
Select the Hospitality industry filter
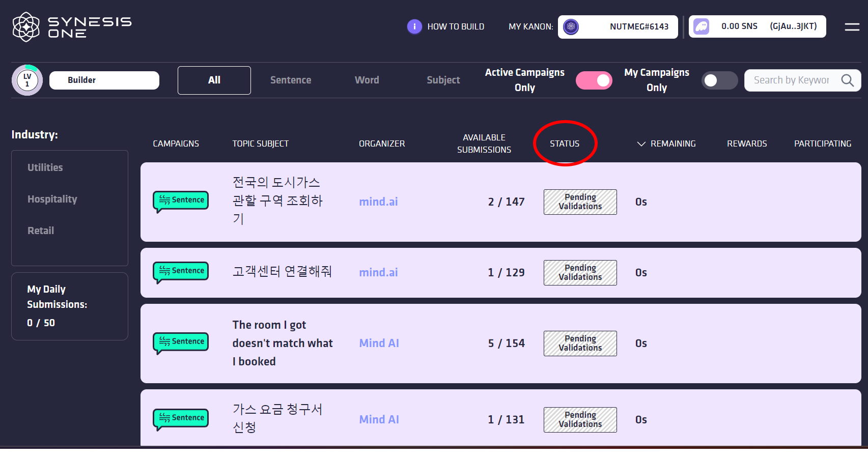52,199
